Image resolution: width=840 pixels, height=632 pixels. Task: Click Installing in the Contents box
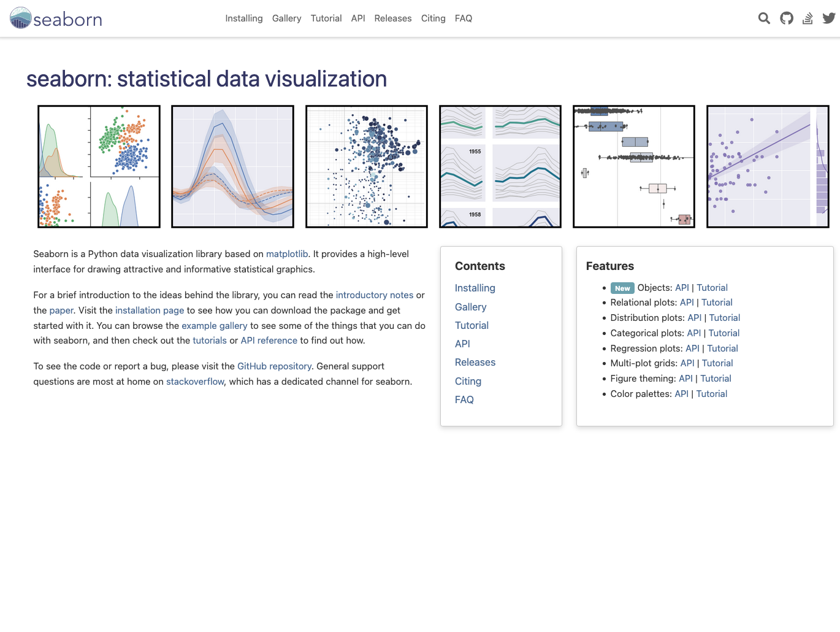475,288
